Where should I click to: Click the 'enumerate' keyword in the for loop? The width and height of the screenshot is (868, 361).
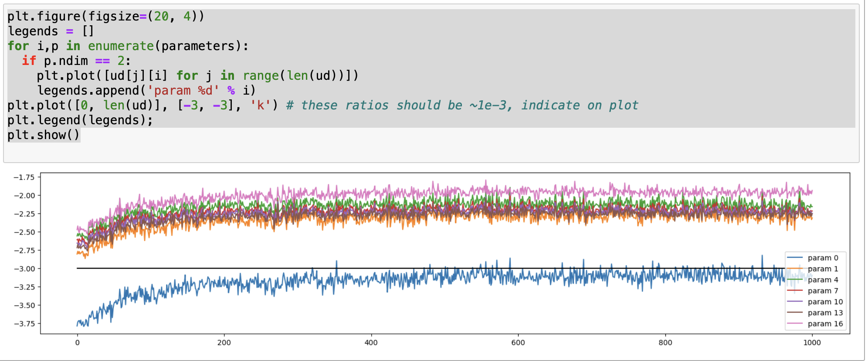point(121,46)
